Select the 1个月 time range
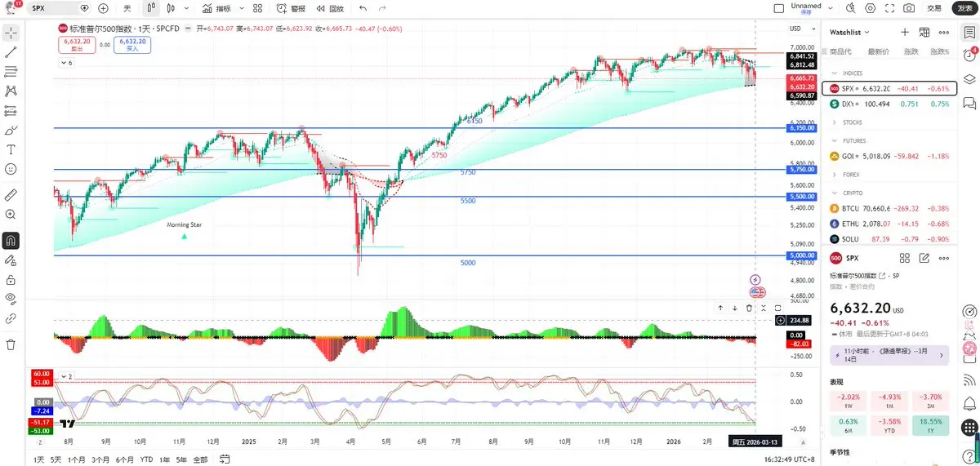Screen dimensions: 980x466 click(77, 459)
